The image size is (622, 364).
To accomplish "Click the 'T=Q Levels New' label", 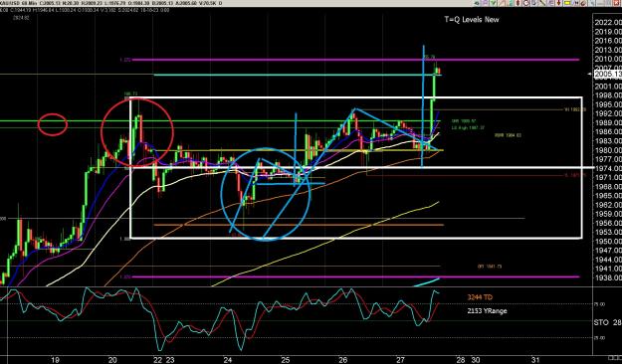I will pos(472,19).
